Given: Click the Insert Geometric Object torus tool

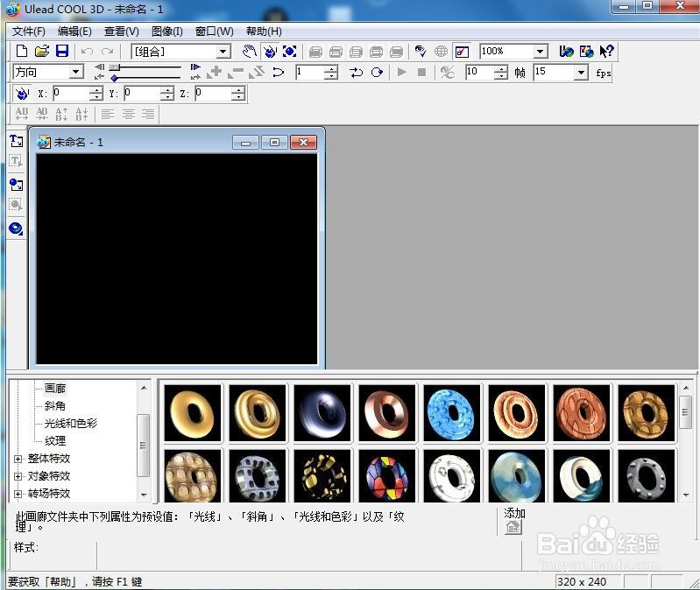Looking at the screenshot, I should [x=16, y=228].
